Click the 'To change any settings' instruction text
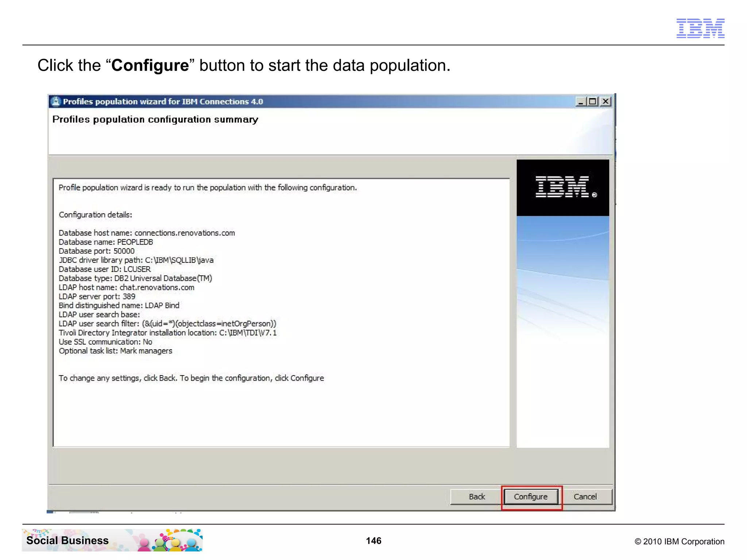This screenshot has width=747, height=560. pyautogui.click(x=191, y=378)
